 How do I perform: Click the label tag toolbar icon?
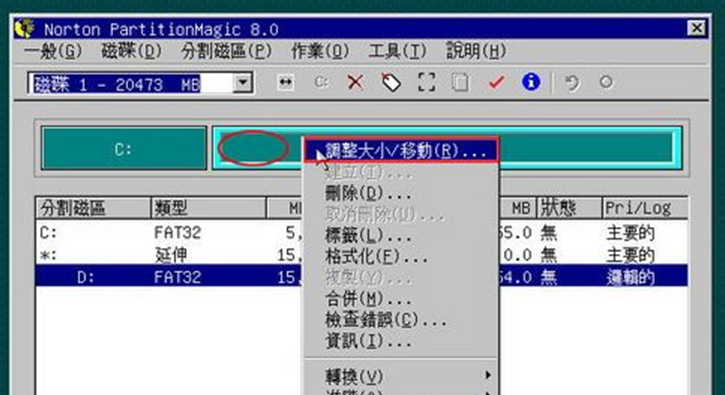[x=391, y=83]
